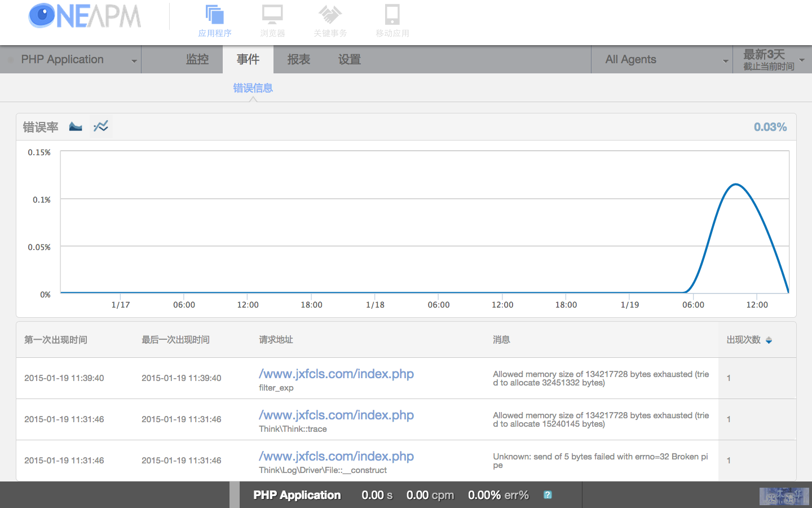
Task: Click the 0.00% err% status value
Action: pyautogui.click(x=498, y=495)
